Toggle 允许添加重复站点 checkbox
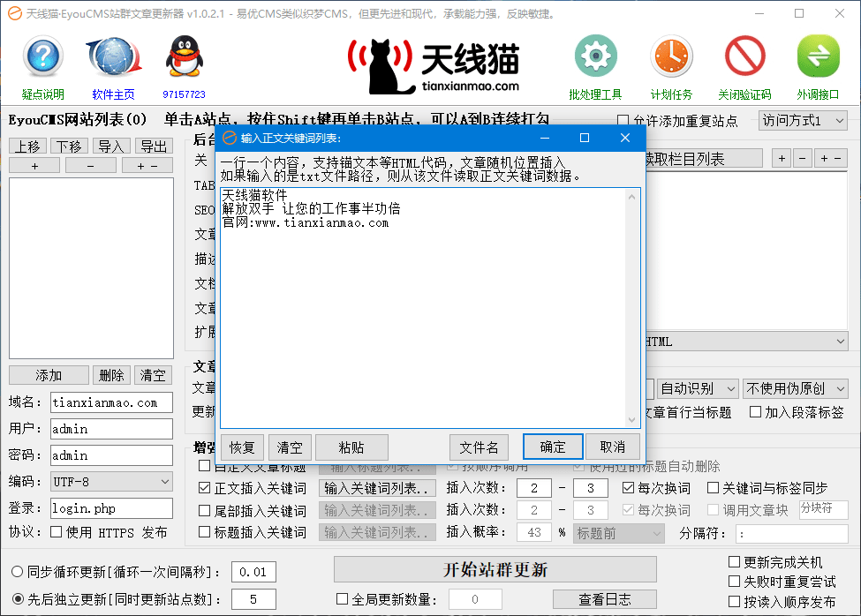This screenshot has width=861, height=616. (x=623, y=120)
